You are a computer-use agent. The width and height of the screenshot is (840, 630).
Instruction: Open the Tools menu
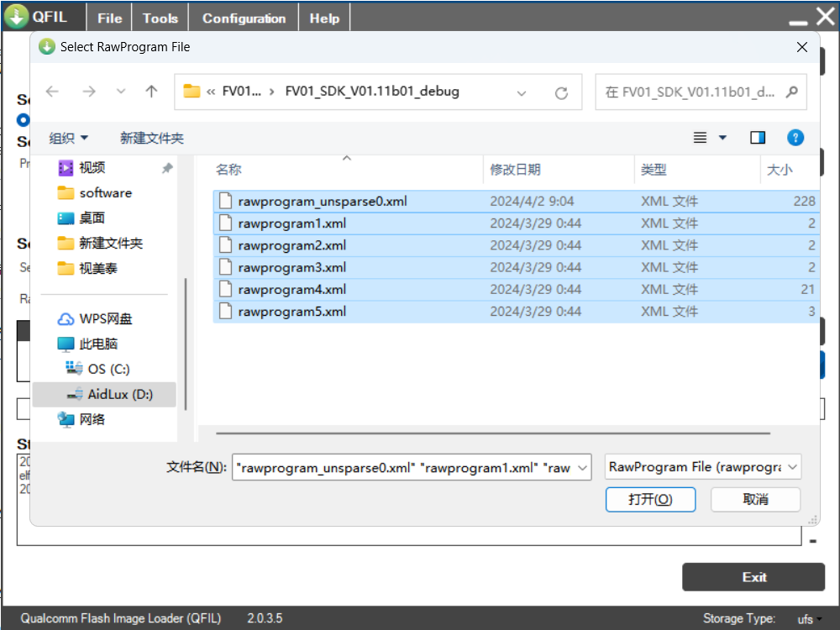tap(160, 18)
